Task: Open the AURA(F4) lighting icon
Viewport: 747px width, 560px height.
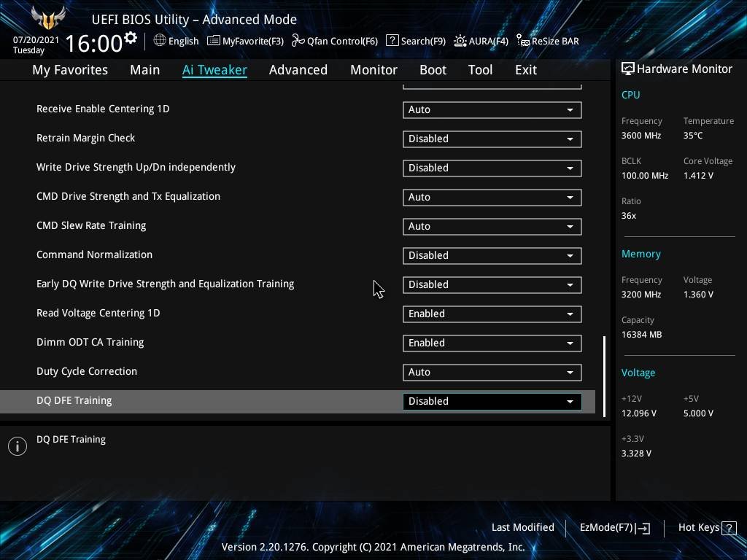Action: tap(460, 41)
